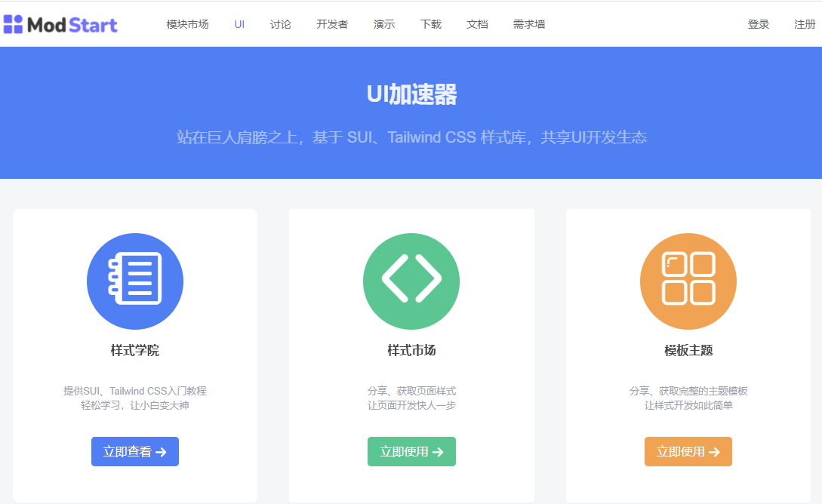Click the green code brackets icon for 样式市场
This screenshot has height=504, width=822.
tap(411, 281)
